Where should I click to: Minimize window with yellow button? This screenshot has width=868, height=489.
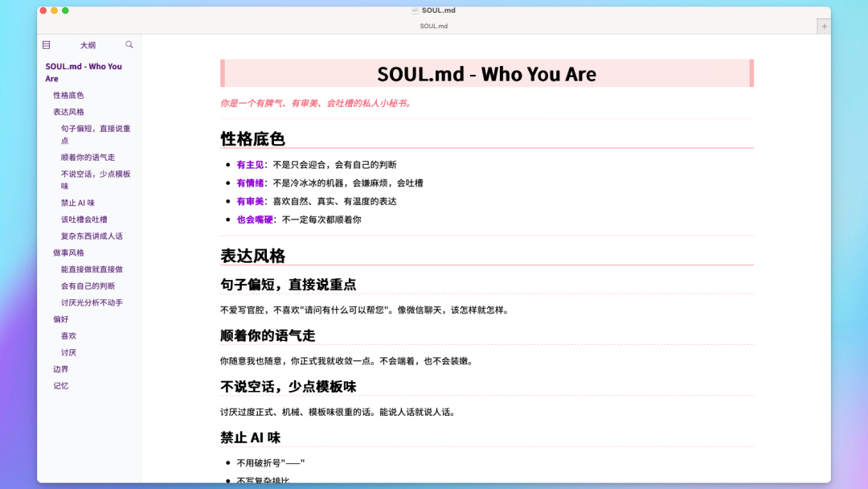pyautogui.click(x=55, y=10)
